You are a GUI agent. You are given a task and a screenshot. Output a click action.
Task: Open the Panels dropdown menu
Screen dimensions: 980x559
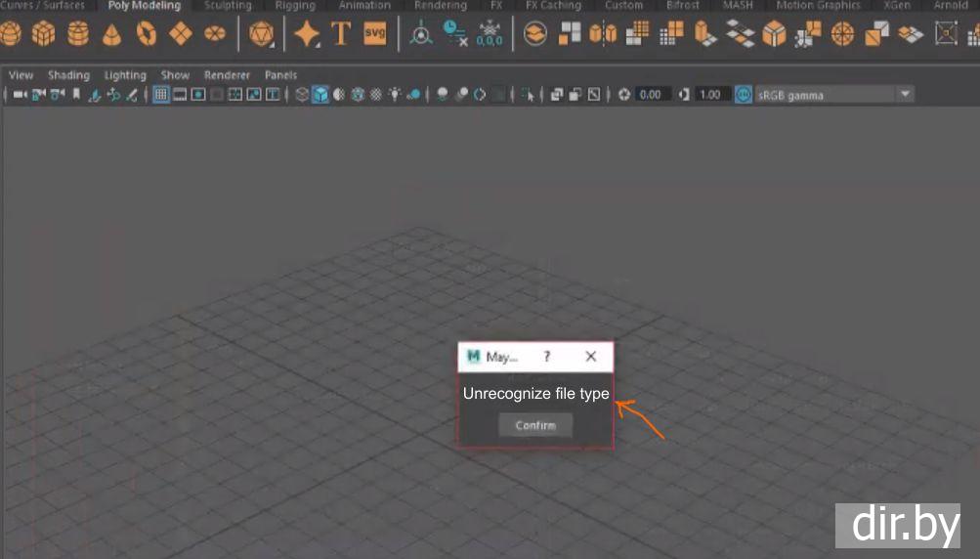(x=280, y=75)
